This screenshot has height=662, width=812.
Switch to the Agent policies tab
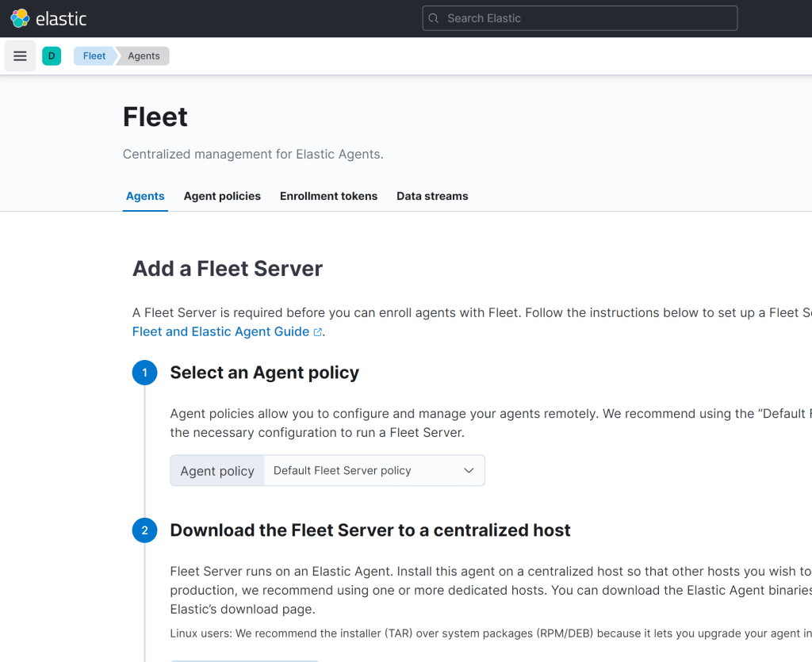coord(222,196)
